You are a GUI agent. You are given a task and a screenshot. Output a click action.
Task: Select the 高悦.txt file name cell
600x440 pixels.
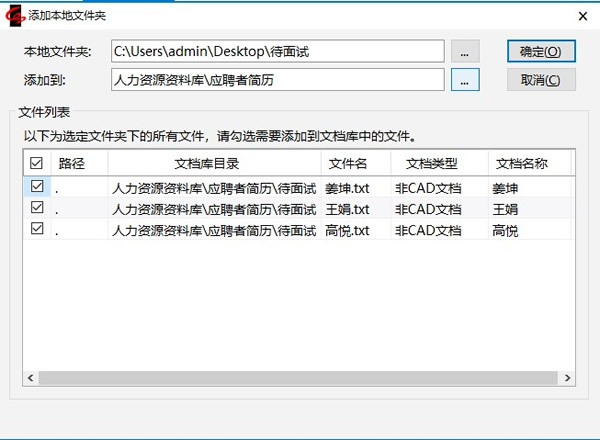click(348, 230)
